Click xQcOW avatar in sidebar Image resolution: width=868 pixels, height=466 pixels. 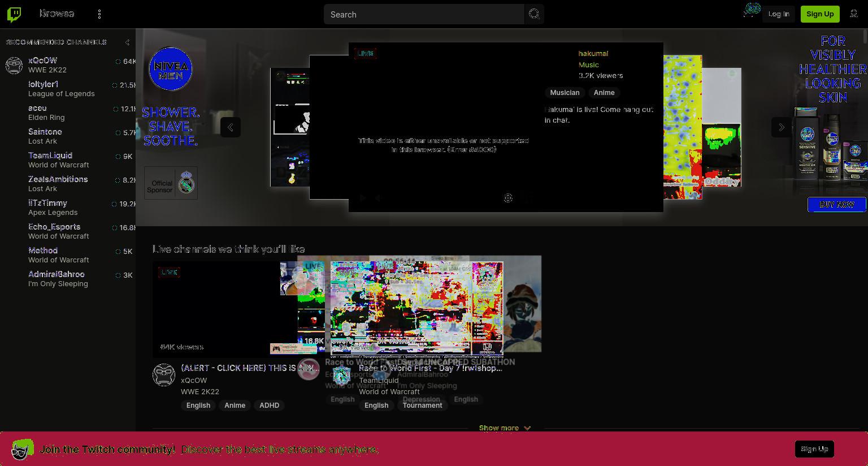coord(14,65)
